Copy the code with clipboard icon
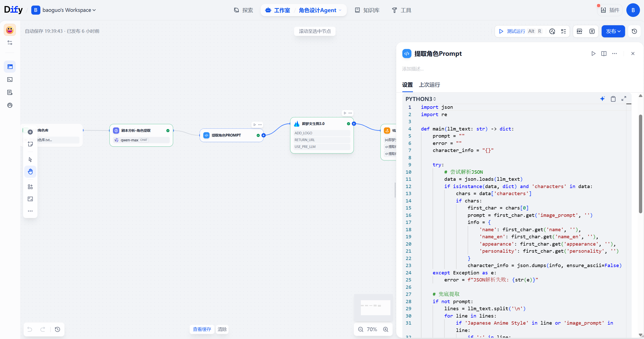The width and height of the screenshot is (644, 339). (613, 99)
